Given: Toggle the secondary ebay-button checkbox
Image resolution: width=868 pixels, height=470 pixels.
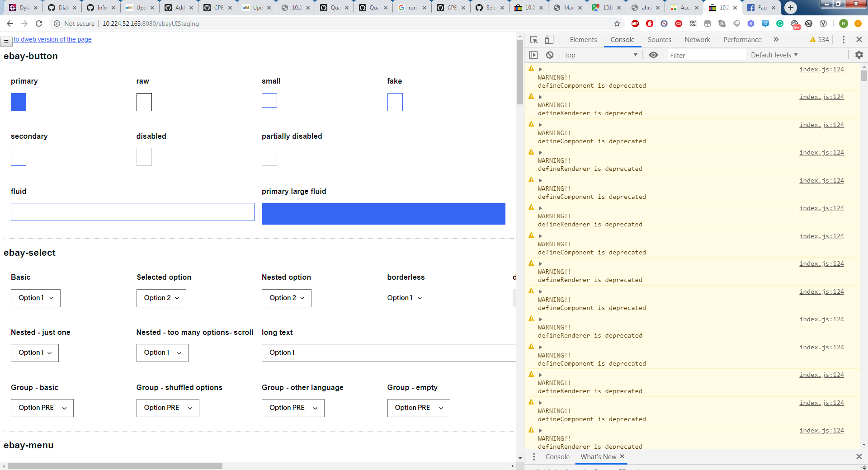Looking at the screenshot, I should pos(19,157).
